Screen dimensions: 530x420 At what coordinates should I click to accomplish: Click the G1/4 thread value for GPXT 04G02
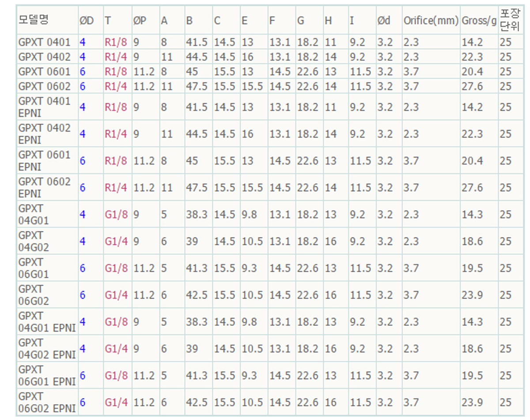point(116,241)
